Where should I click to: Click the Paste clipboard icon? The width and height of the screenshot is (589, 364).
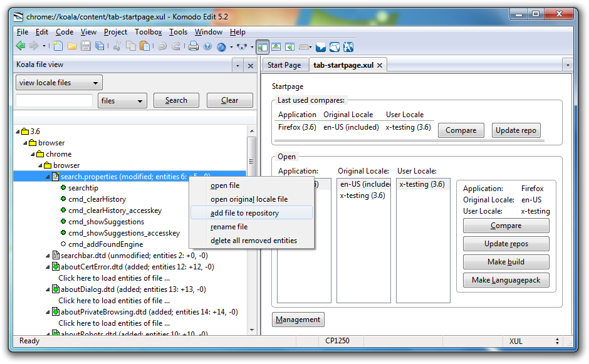pos(145,46)
